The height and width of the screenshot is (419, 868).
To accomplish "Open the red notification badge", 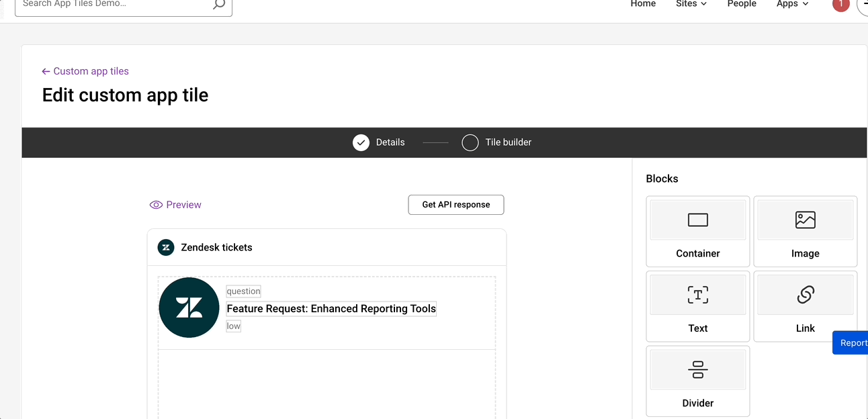I will pyautogui.click(x=840, y=4).
